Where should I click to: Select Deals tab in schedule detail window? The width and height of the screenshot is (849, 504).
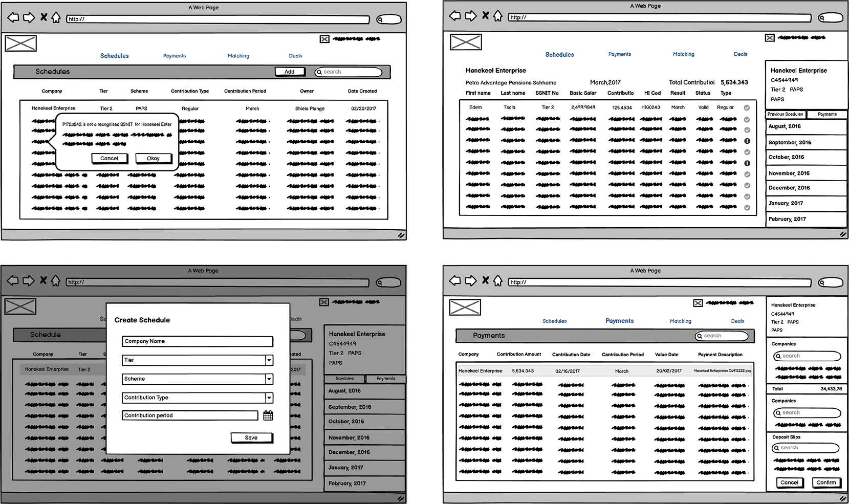click(741, 54)
